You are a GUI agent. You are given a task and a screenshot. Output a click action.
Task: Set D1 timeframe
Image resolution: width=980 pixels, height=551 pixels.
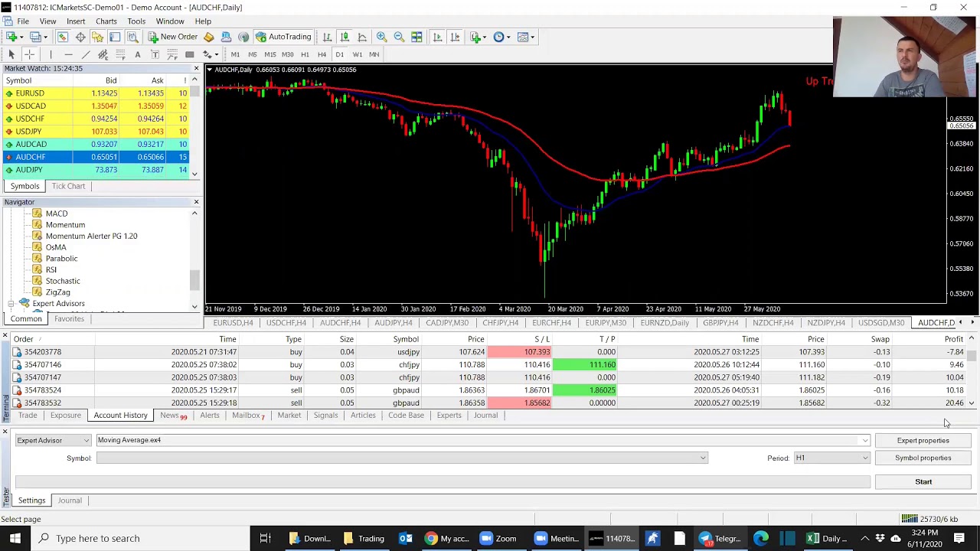click(339, 54)
